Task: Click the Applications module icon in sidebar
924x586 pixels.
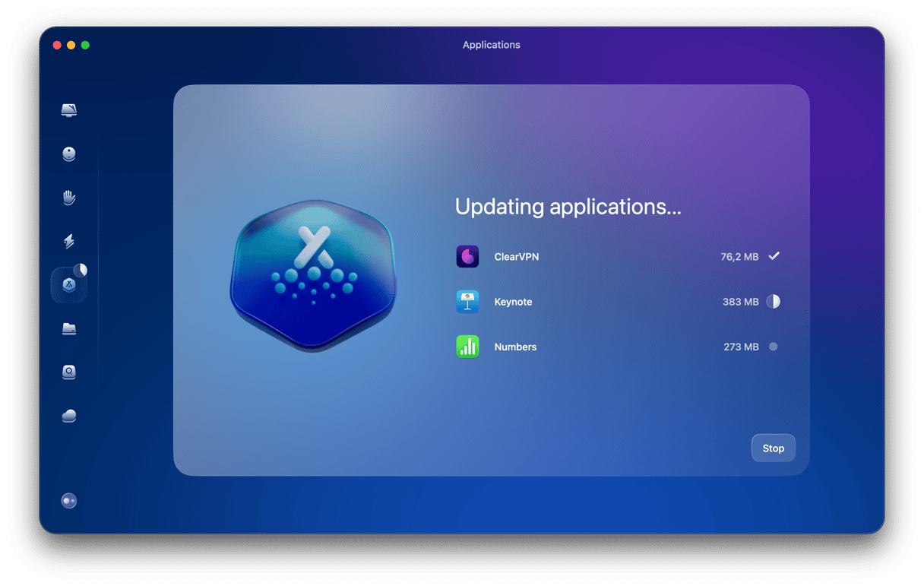Action: pyautogui.click(x=69, y=284)
